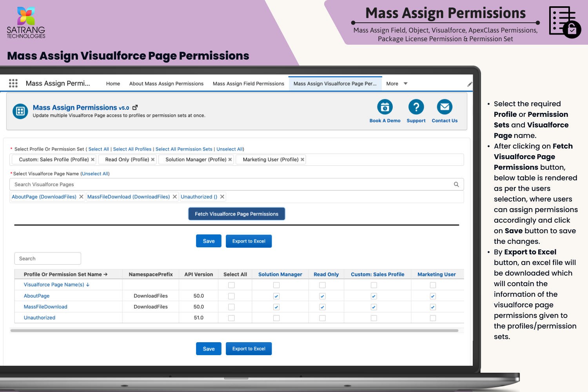Click the Contact Us envelope icon
The height and width of the screenshot is (392, 588).
coord(445,107)
